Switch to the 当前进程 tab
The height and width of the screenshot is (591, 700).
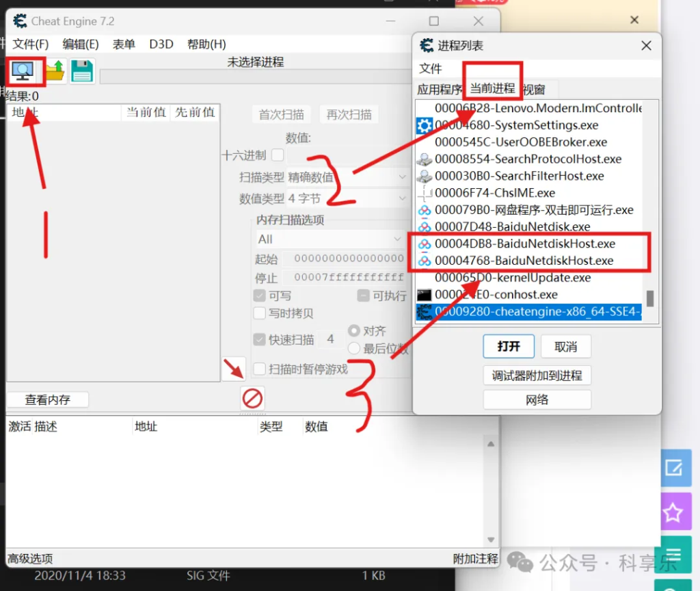click(492, 88)
